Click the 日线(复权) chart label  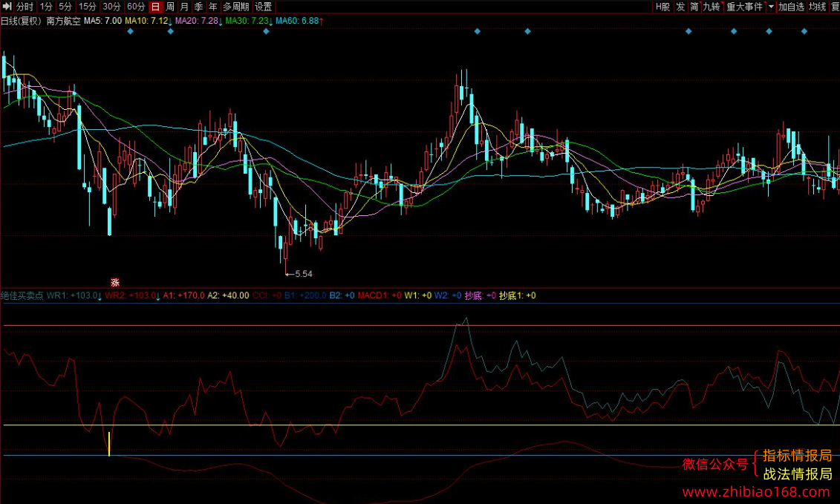pos(22,21)
